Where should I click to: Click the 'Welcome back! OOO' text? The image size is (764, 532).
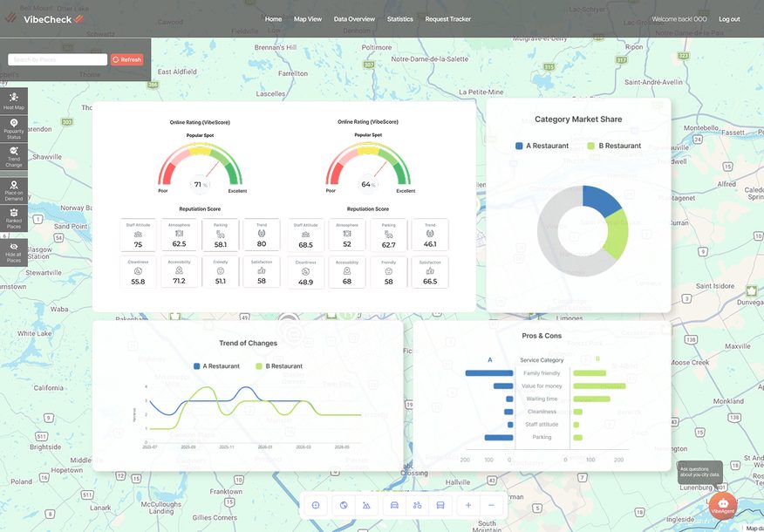coord(679,19)
